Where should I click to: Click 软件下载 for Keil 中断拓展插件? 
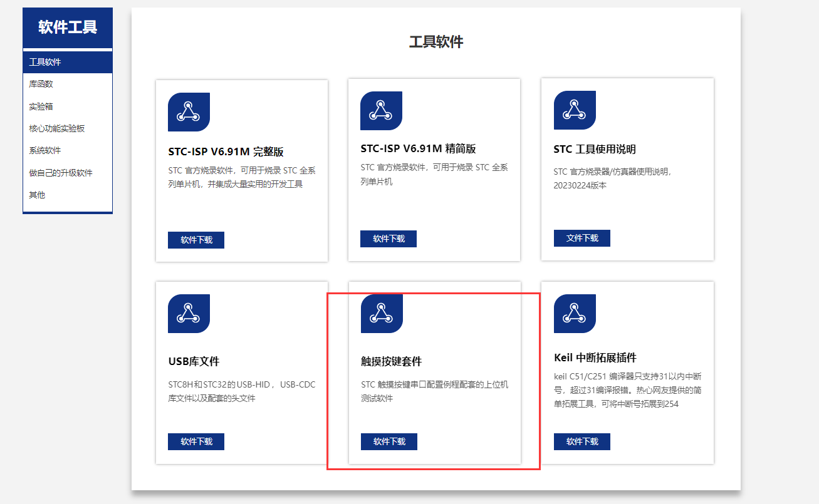[x=582, y=441]
